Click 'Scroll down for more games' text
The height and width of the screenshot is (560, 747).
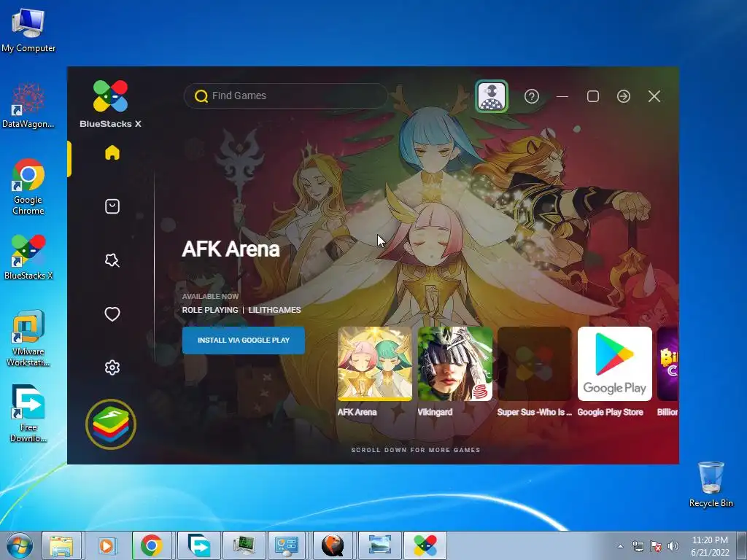(416, 450)
